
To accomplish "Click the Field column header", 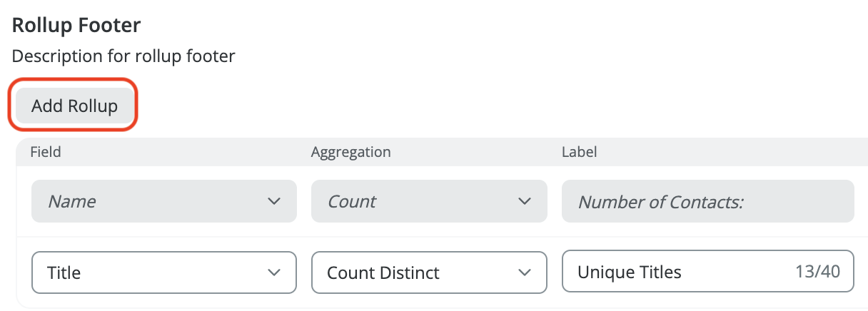I will (x=46, y=152).
